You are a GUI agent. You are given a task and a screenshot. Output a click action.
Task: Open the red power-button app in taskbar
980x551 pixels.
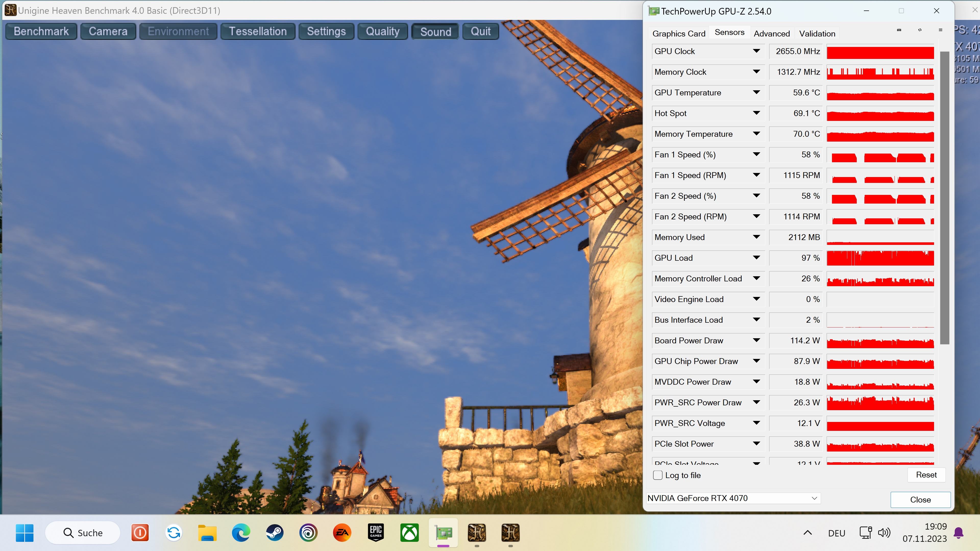point(140,533)
